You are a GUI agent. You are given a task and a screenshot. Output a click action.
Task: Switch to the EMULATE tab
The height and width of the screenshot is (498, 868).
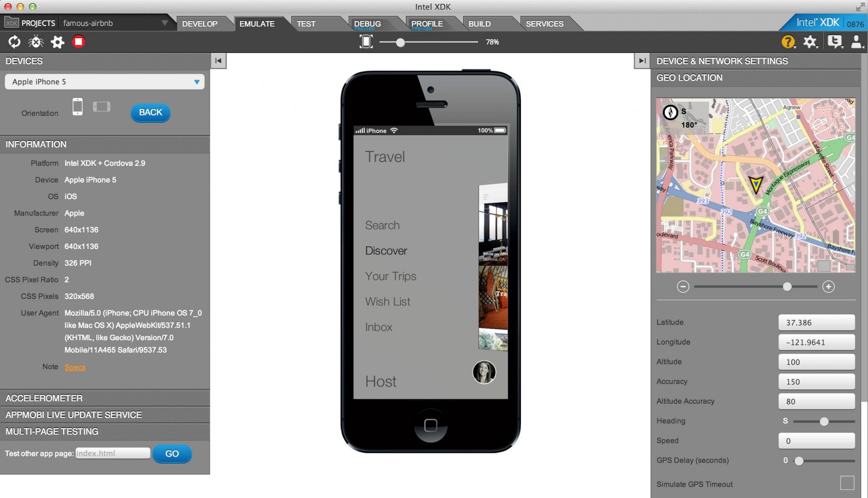point(257,24)
